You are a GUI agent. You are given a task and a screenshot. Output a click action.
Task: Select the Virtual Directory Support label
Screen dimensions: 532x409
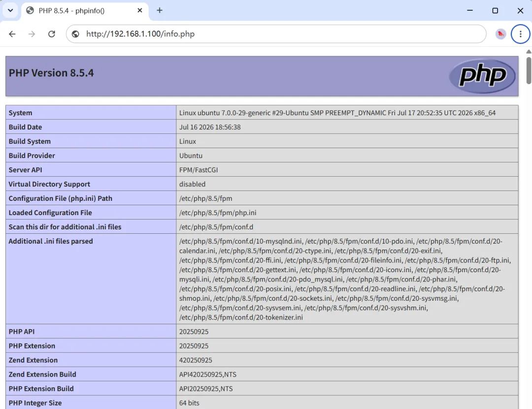point(50,184)
